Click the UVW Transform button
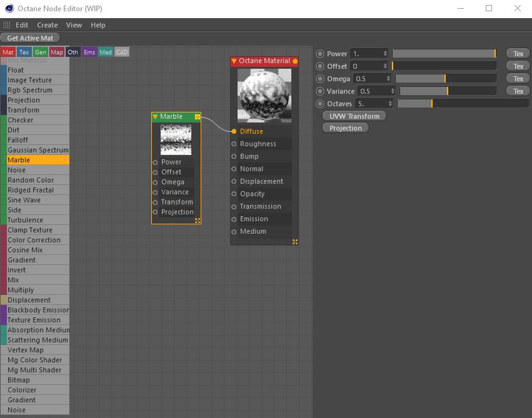The image size is (532, 418). click(x=354, y=116)
